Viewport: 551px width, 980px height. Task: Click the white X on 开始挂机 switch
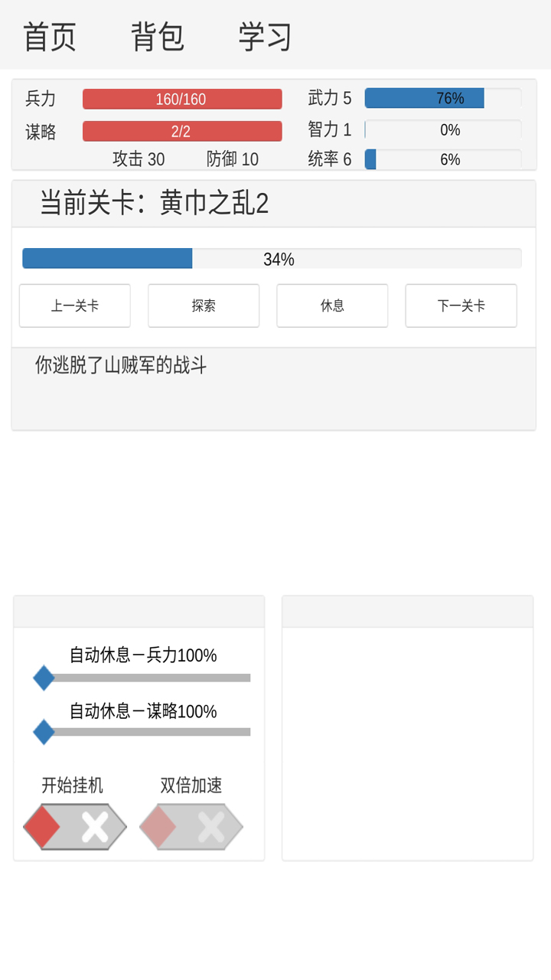(95, 827)
